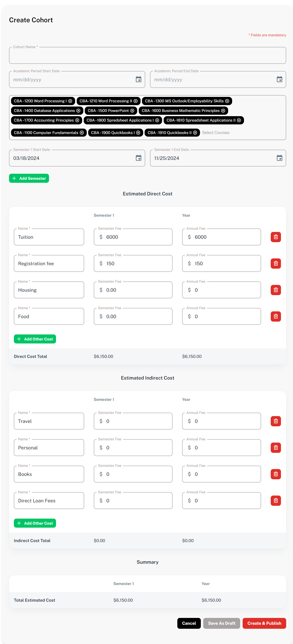
Task: Focus the Cohort Name input field
Action: click(147, 56)
